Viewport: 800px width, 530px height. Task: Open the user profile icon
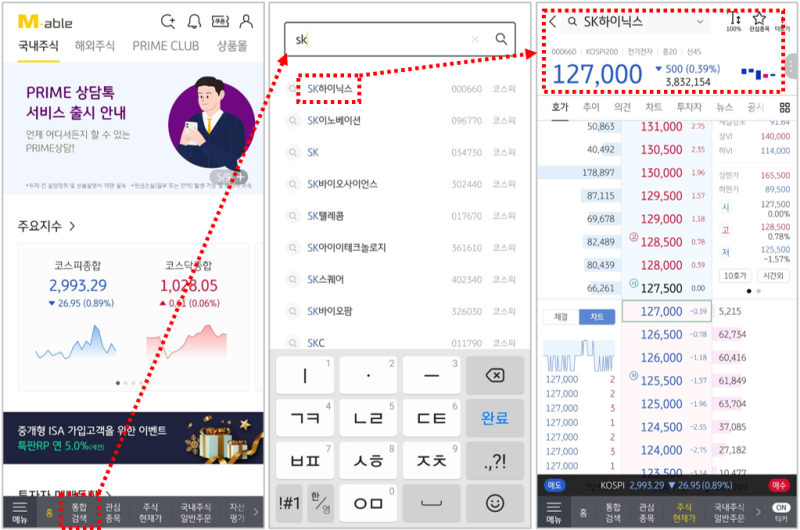point(246,21)
